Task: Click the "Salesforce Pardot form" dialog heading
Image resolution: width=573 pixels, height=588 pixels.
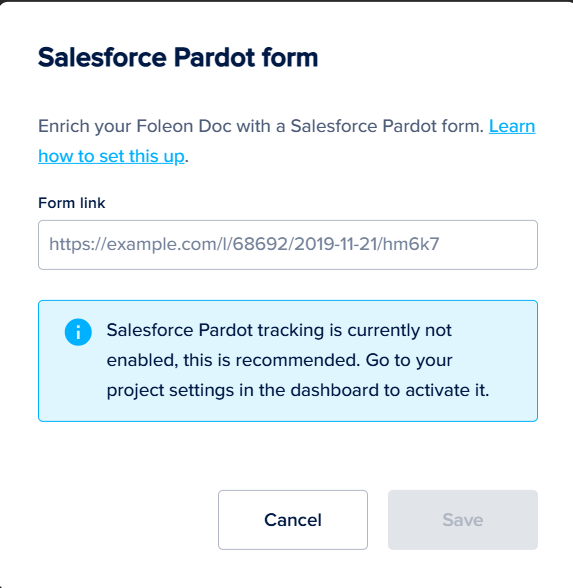Action: click(178, 58)
